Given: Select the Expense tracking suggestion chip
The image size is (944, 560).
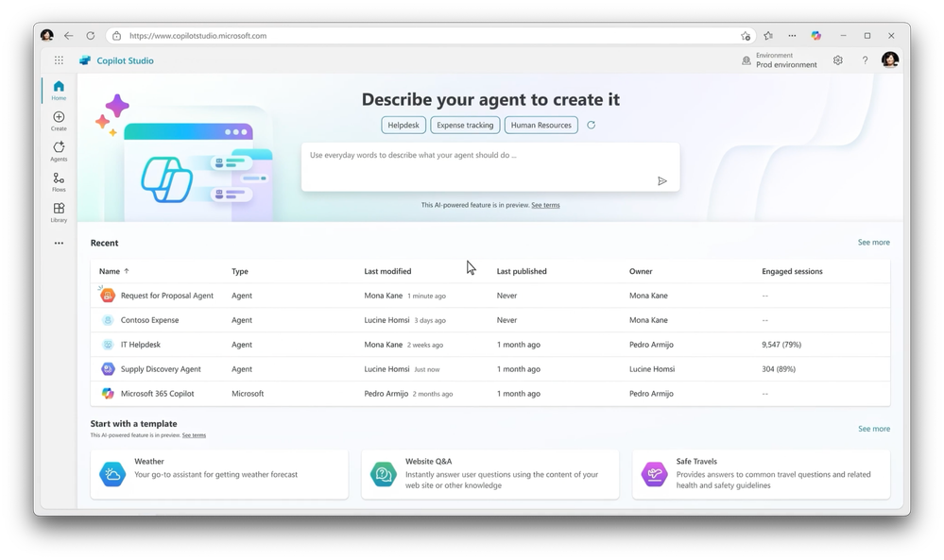Looking at the screenshot, I should pos(465,125).
